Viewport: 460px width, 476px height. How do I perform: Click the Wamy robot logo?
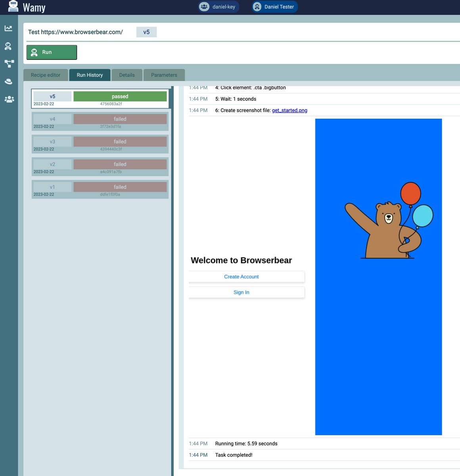(13, 6)
